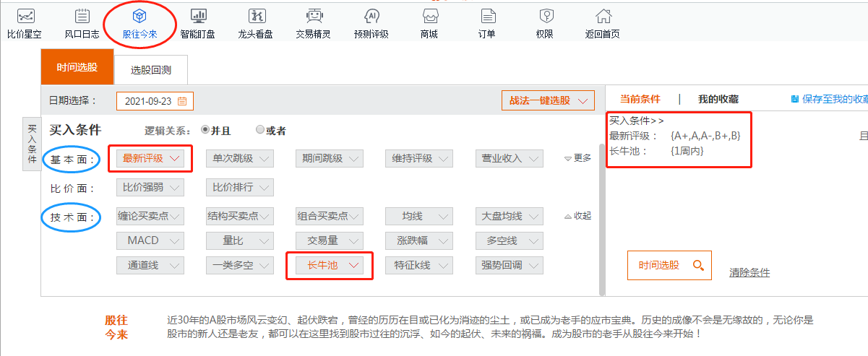The width and height of the screenshot is (868, 356).
Task: Collapse technical conditions with 收起
Action: (x=577, y=216)
